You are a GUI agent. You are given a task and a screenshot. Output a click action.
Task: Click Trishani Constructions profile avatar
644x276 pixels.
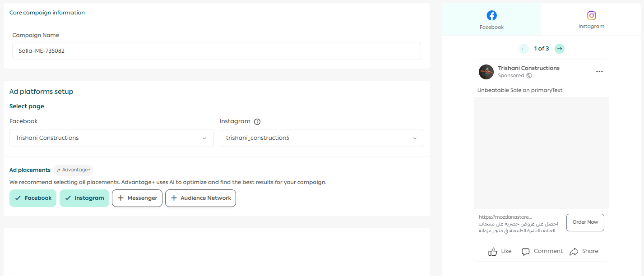[x=486, y=72]
